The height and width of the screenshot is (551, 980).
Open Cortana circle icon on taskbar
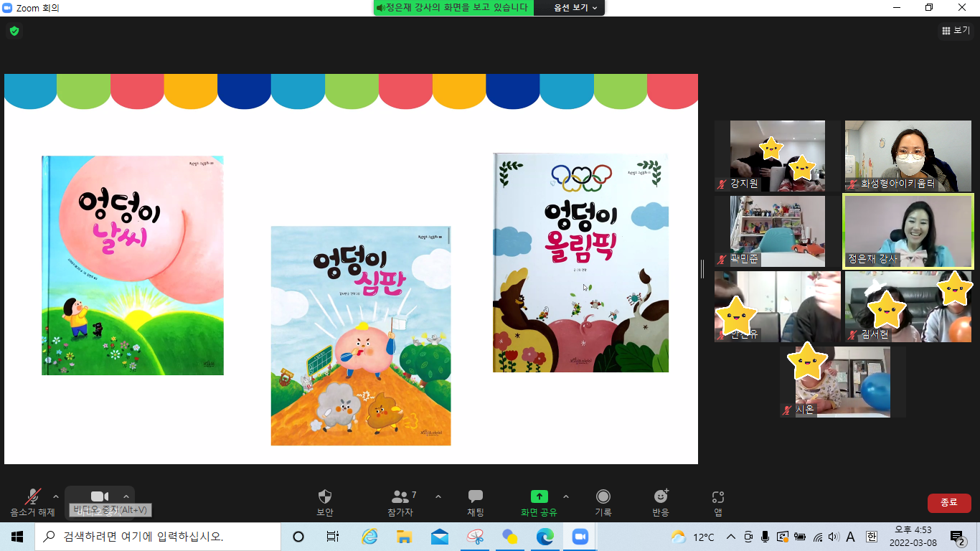[298, 537]
